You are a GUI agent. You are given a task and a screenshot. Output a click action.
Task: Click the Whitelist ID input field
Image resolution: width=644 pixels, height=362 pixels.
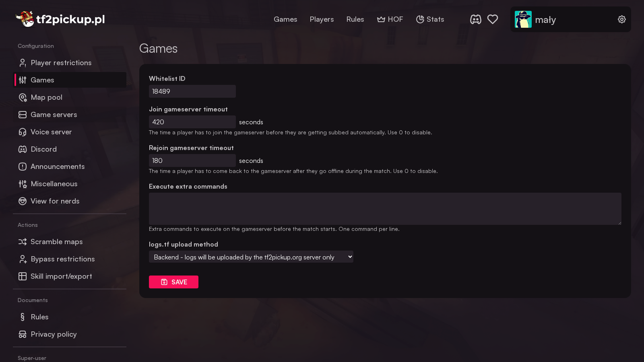(x=192, y=91)
